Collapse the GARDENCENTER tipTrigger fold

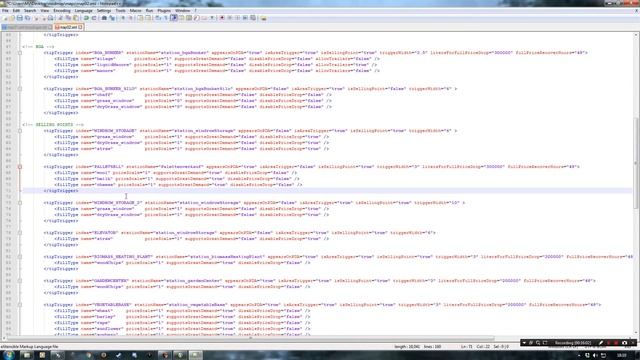(x=20, y=281)
